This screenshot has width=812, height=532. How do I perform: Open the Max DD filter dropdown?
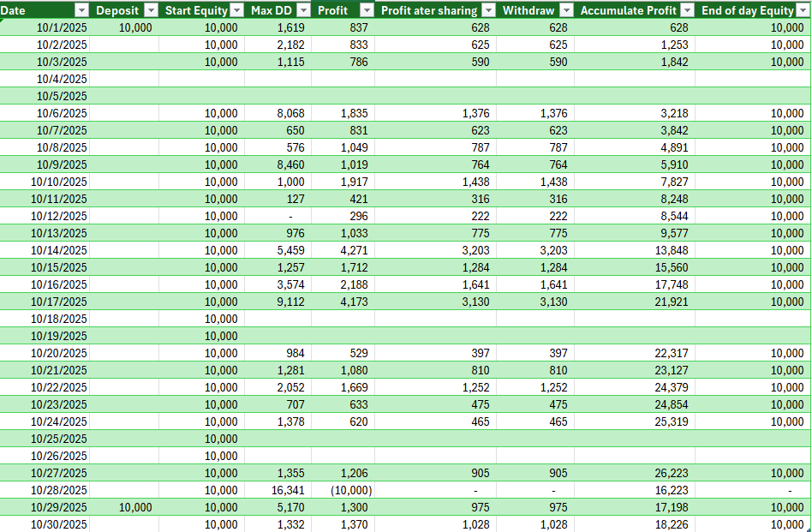point(303,10)
